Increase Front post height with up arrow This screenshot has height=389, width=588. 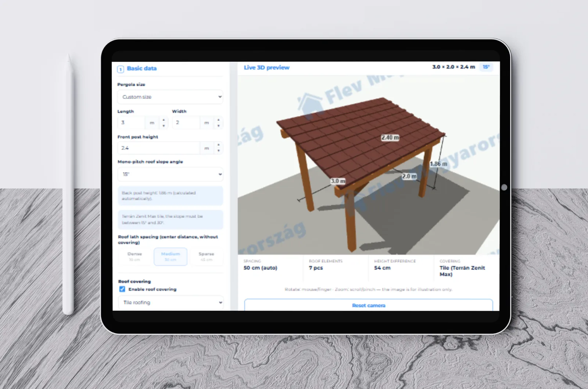pyautogui.click(x=218, y=145)
